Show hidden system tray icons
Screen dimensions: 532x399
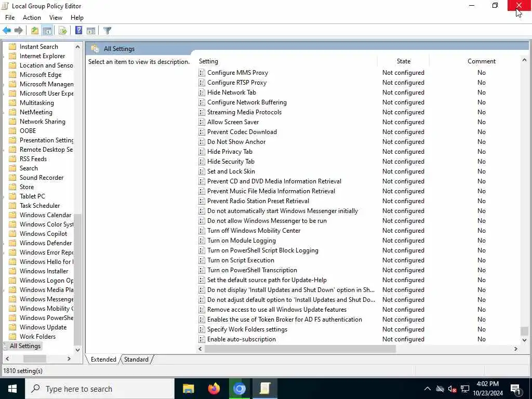pos(428,389)
